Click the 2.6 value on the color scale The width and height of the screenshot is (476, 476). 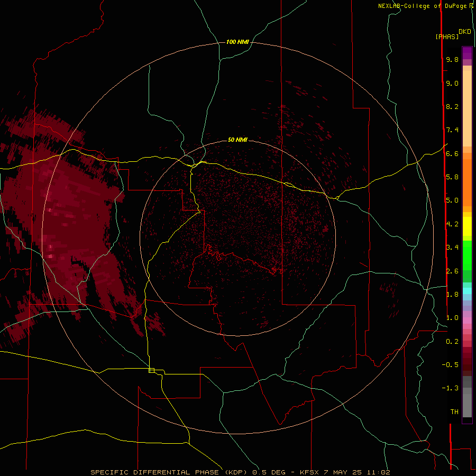coord(452,271)
